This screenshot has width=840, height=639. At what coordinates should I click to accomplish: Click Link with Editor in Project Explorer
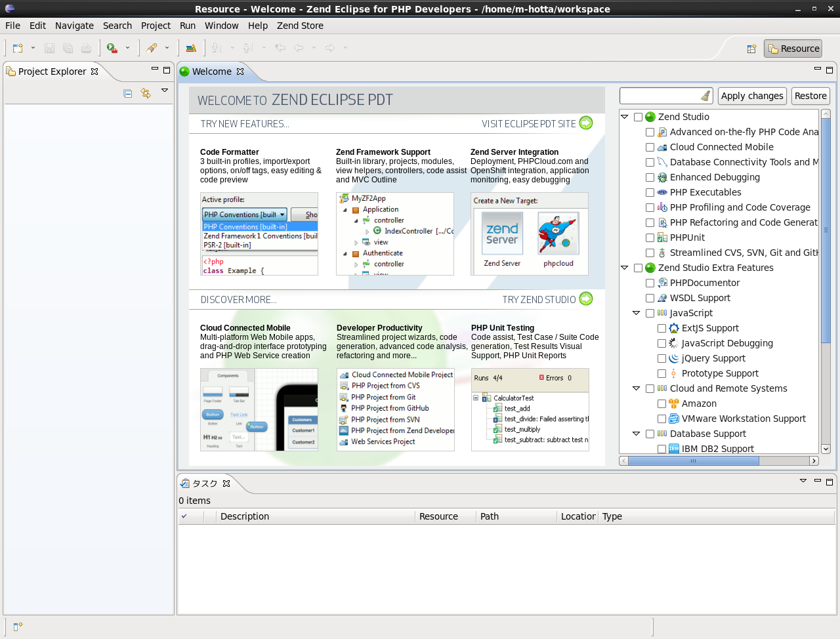click(x=146, y=94)
